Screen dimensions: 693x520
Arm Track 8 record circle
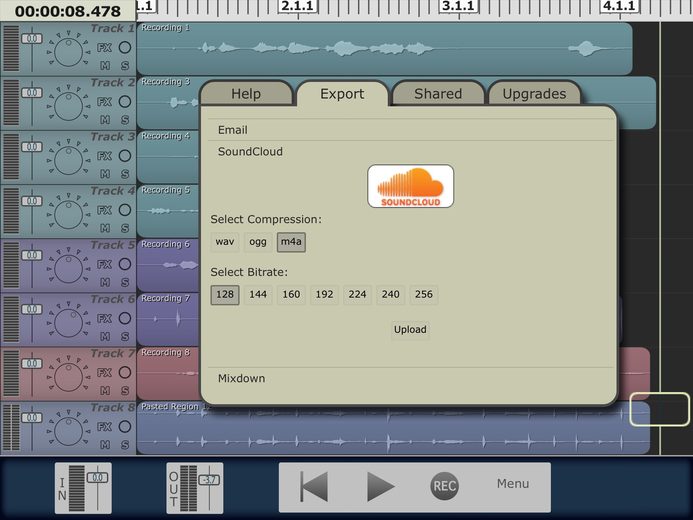(125, 427)
